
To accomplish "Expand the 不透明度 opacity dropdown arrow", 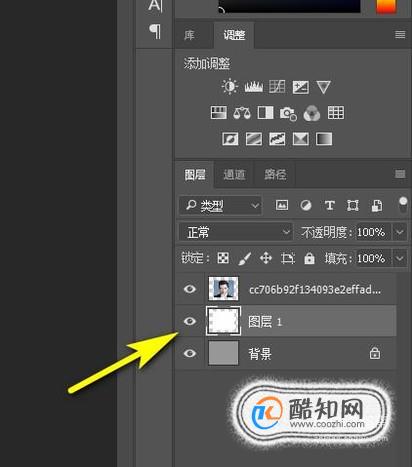I will tap(400, 232).
